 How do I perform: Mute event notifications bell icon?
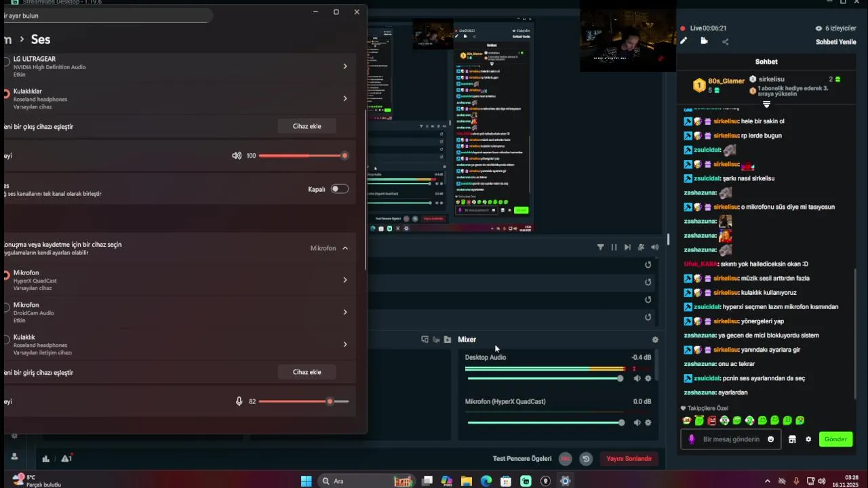tap(641, 247)
